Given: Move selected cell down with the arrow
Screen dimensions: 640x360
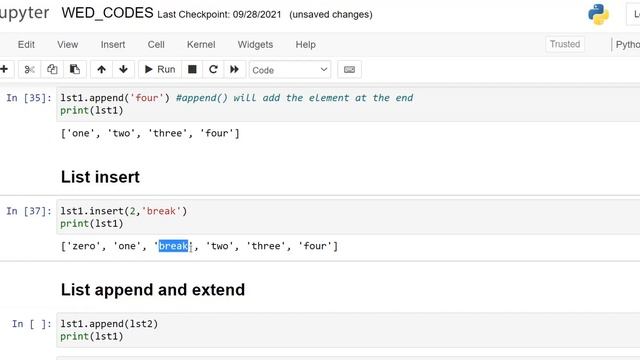Looking at the screenshot, I should coord(123,69).
